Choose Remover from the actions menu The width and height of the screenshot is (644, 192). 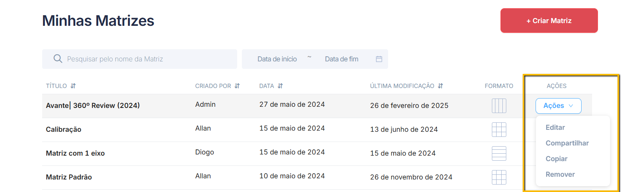coord(560,174)
